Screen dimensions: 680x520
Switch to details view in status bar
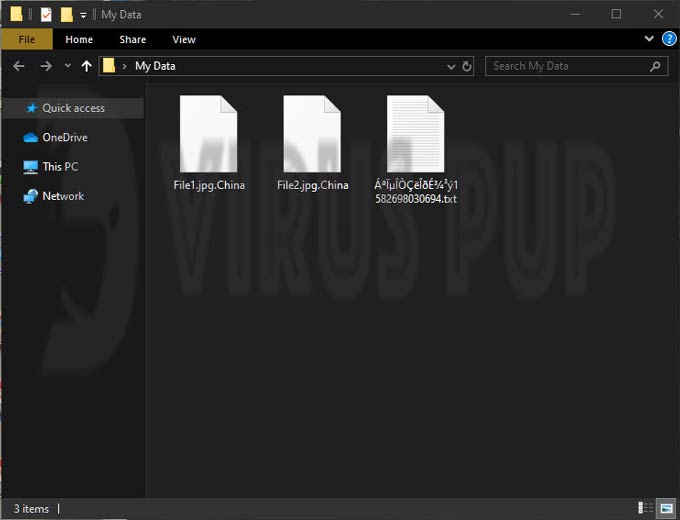pos(643,508)
